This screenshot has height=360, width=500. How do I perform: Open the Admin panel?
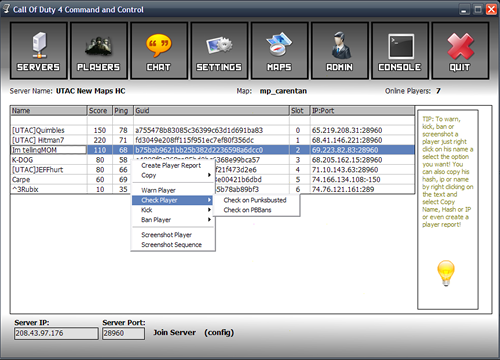(x=340, y=51)
